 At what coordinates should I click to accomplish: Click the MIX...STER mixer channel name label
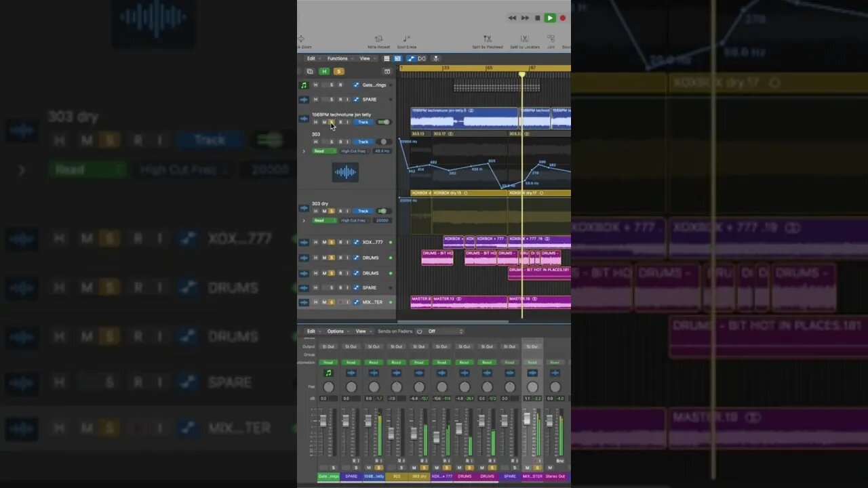click(x=532, y=476)
